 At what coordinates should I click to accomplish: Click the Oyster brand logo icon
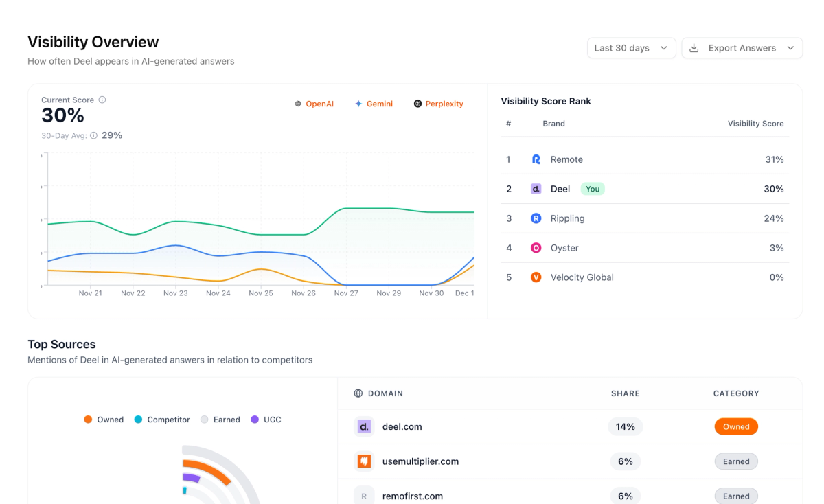coord(536,248)
